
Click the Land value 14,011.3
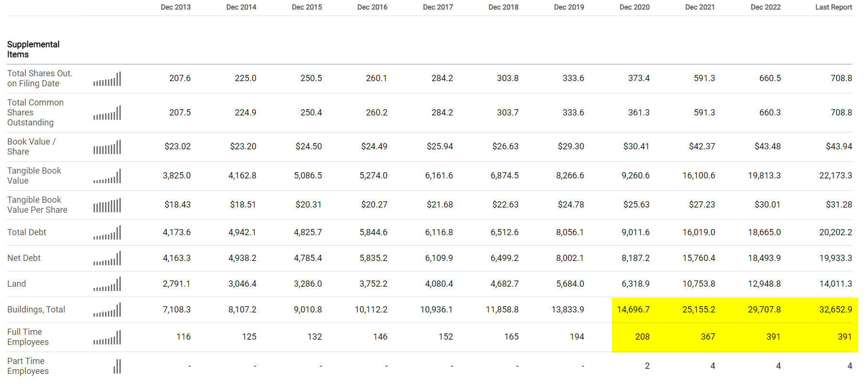point(836,284)
